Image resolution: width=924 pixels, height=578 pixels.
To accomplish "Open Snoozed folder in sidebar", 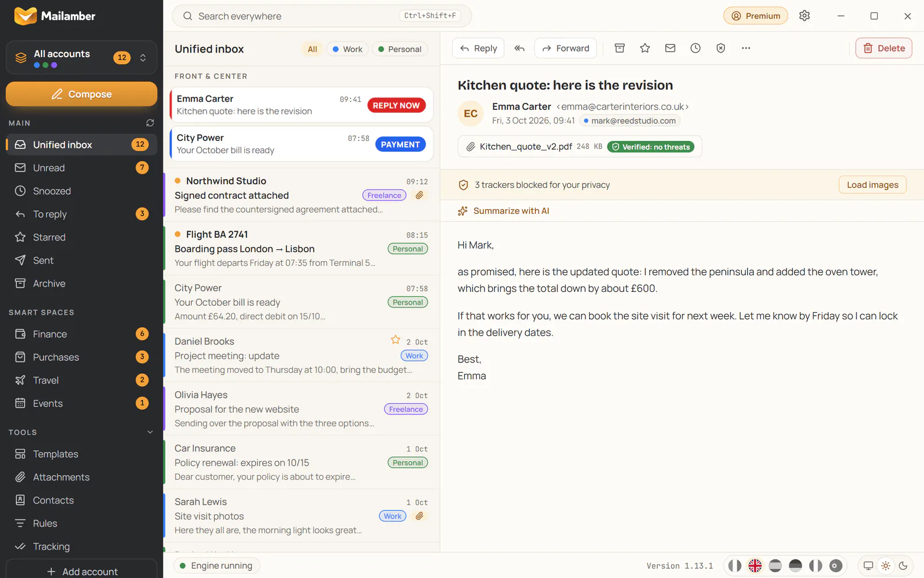I will (x=81, y=191).
